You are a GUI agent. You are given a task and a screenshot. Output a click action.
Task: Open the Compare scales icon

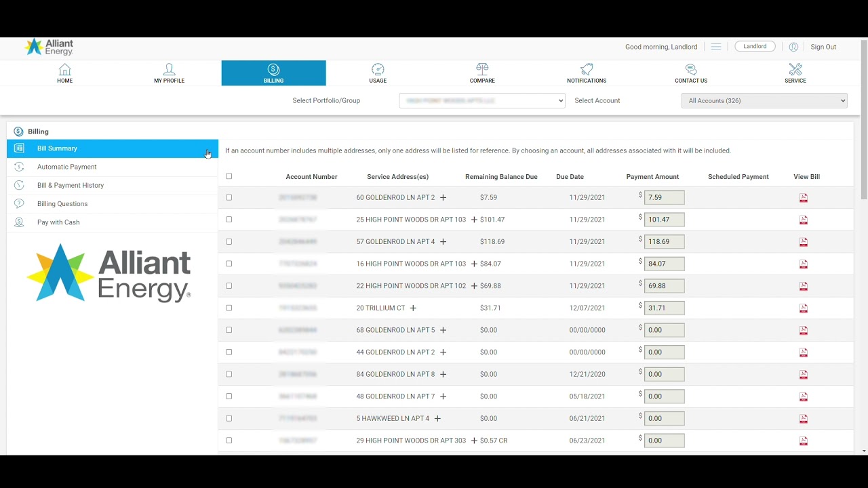pos(482,69)
